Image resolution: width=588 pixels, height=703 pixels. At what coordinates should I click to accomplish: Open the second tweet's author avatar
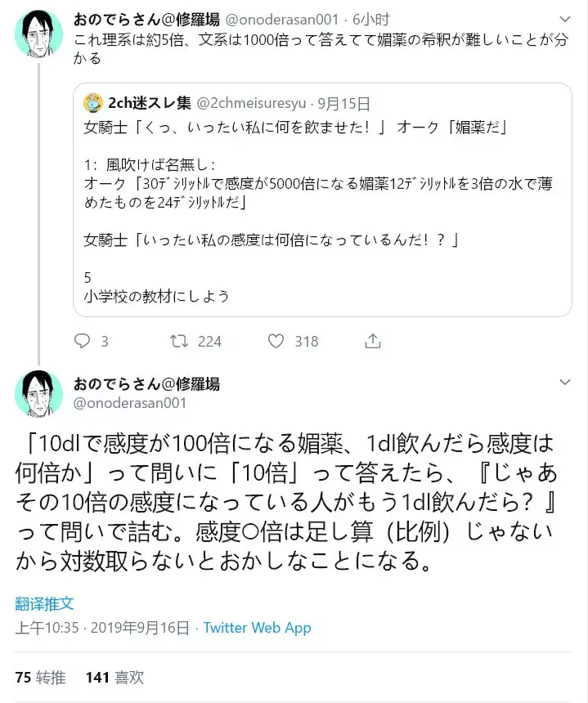coord(38,393)
